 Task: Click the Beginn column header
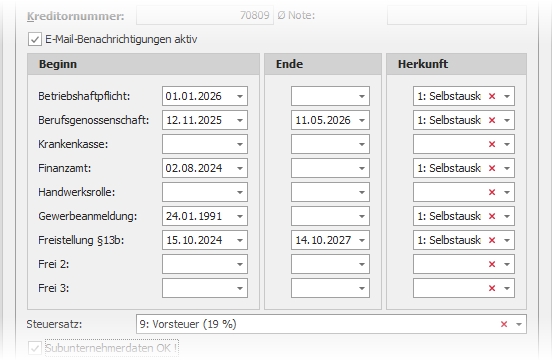[x=144, y=64]
